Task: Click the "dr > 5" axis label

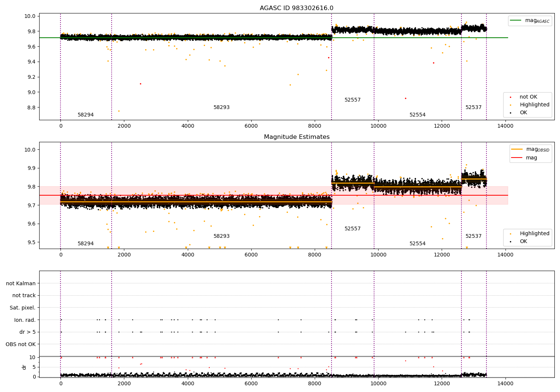Action: coord(28,332)
